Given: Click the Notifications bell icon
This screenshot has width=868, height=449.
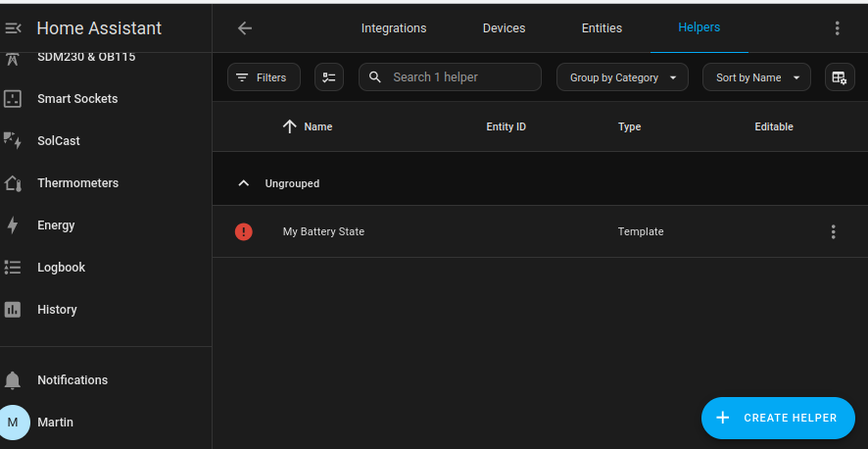Looking at the screenshot, I should pos(13,380).
